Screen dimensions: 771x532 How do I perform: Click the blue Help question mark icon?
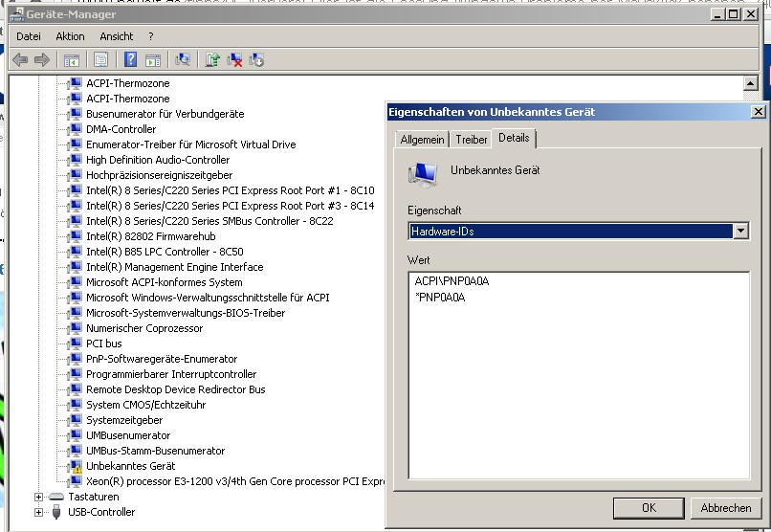tap(130, 59)
